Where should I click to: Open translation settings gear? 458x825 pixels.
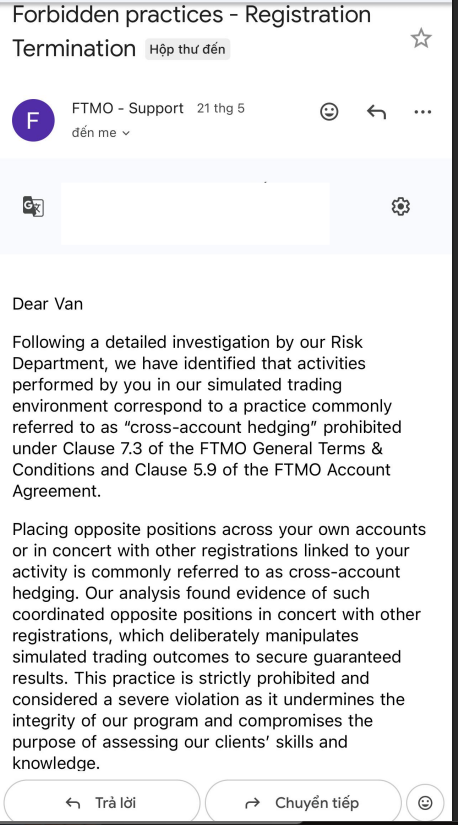[401, 206]
